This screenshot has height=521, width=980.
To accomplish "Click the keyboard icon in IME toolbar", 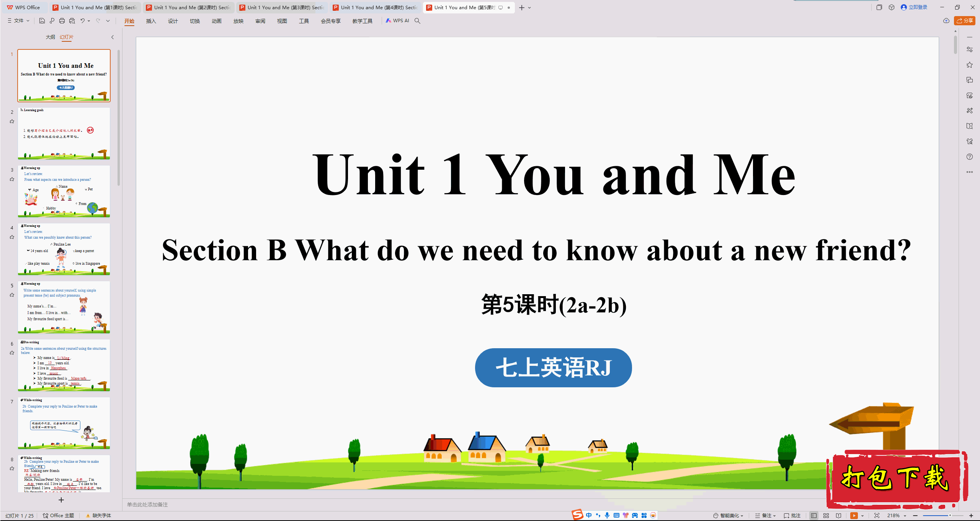I will [x=616, y=515].
